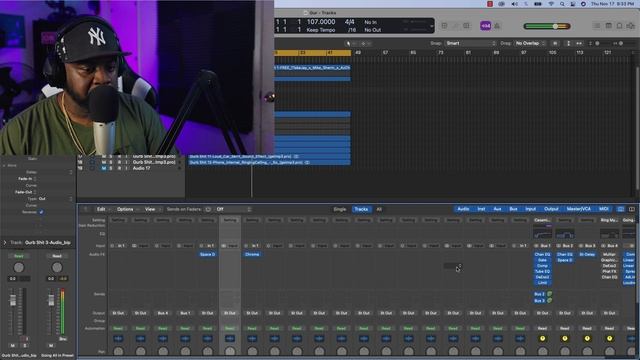Toggle the Sends on Faders power icon

coord(208,209)
